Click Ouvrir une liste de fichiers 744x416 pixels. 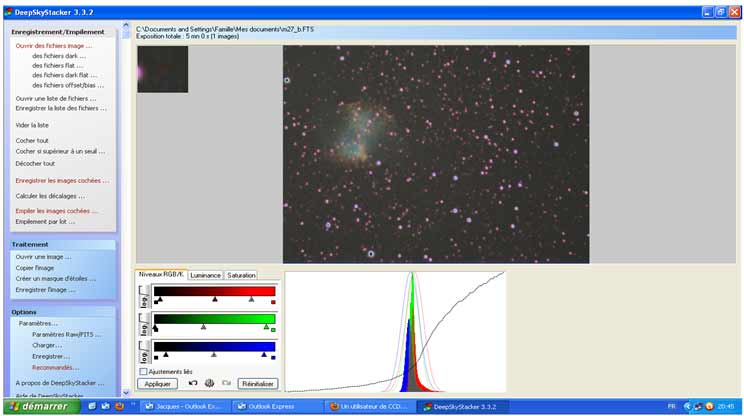coord(56,99)
